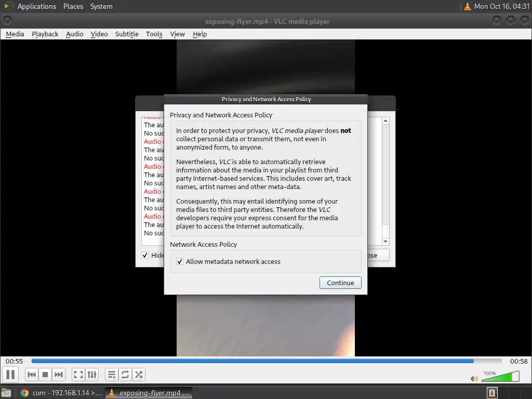Stop playback with the stop button
Viewport: 532px width, 399px height.
coord(45,375)
